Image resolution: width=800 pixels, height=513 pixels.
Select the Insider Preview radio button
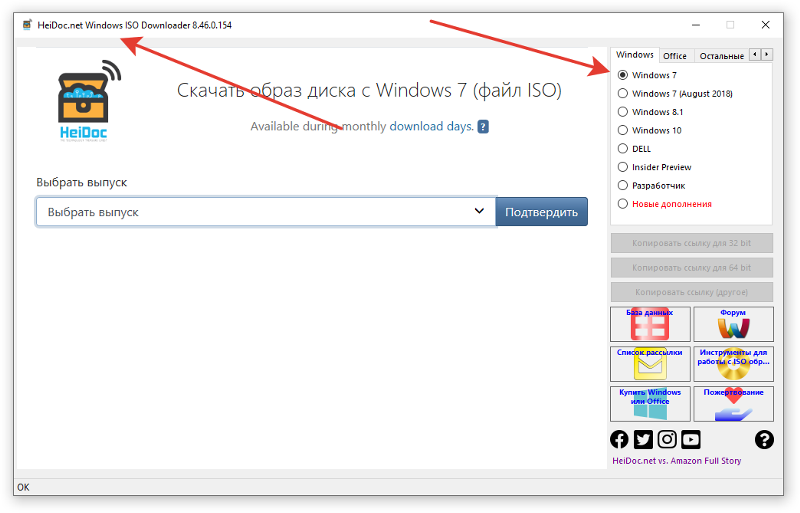coord(622,167)
